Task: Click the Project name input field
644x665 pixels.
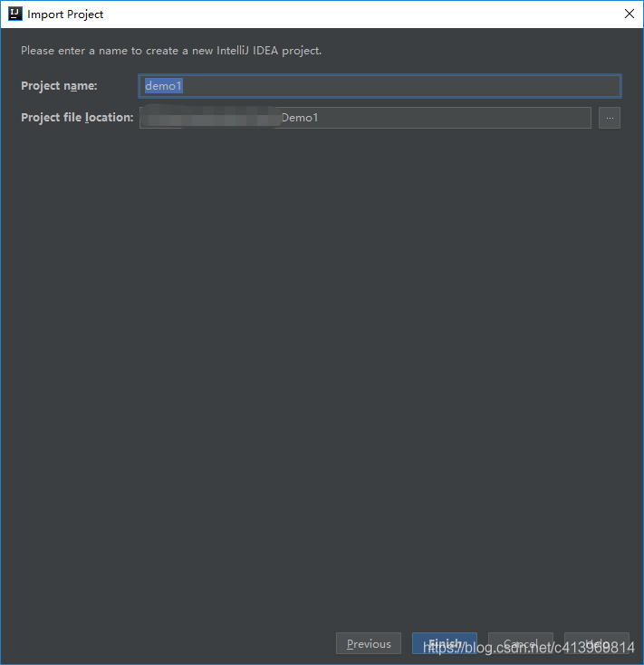Action: click(x=380, y=86)
